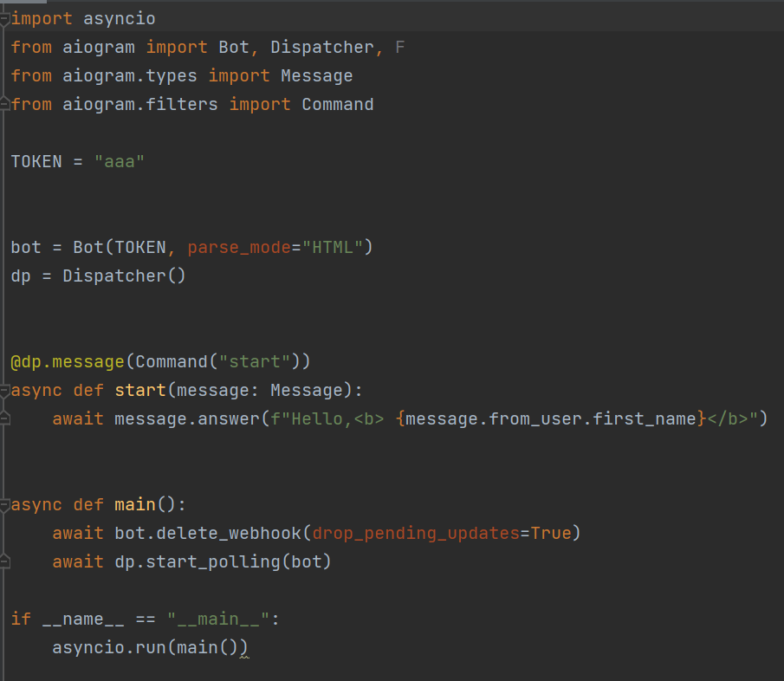Click the Command name in filters import
Image resolution: width=784 pixels, height=681 pixels.
(x=338, y=105)
